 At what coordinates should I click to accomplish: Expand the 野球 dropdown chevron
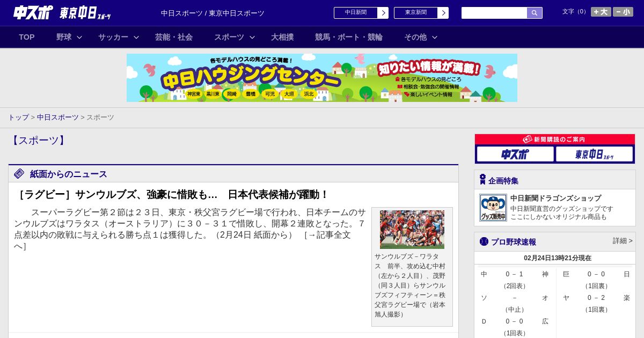tap(79, 37)
